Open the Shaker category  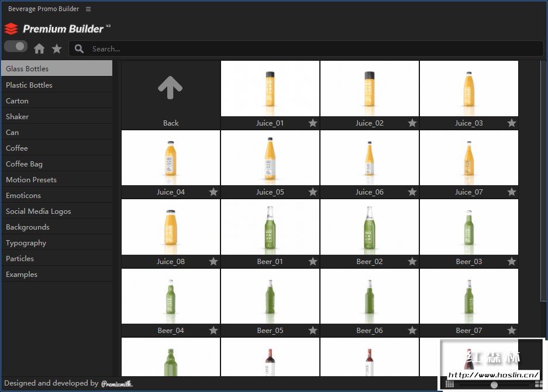coord(57,116)
